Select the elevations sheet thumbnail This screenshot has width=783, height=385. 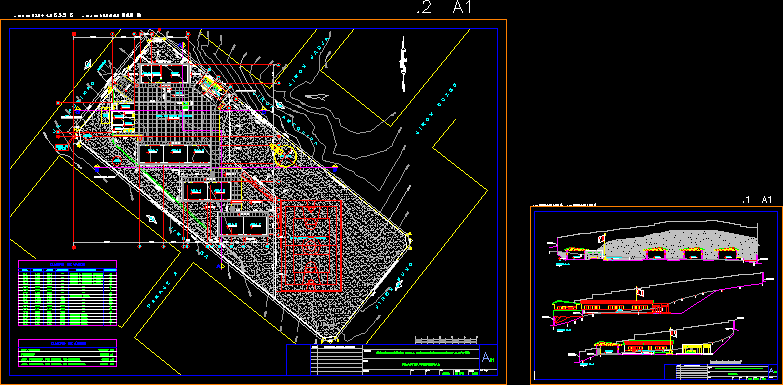coord(656,295)
